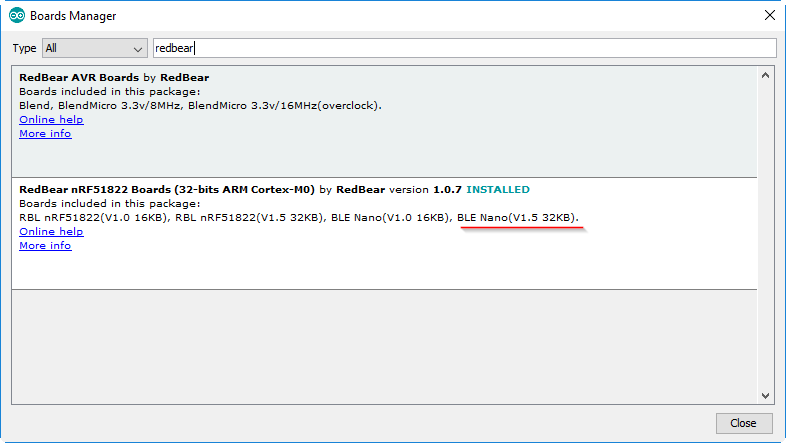Close the Boards Manager window with X
Image resolution: width=786 pixels, height=443 pixels.
tap(770, 16)
